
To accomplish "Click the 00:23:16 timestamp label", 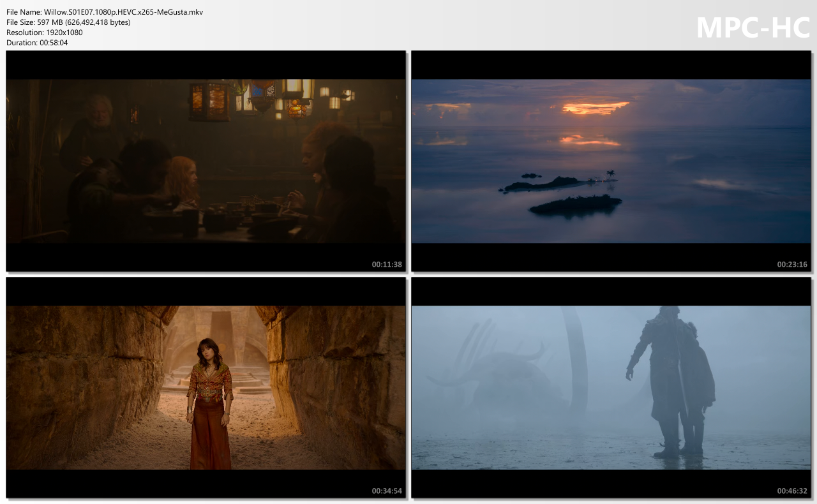I will 792,264.
